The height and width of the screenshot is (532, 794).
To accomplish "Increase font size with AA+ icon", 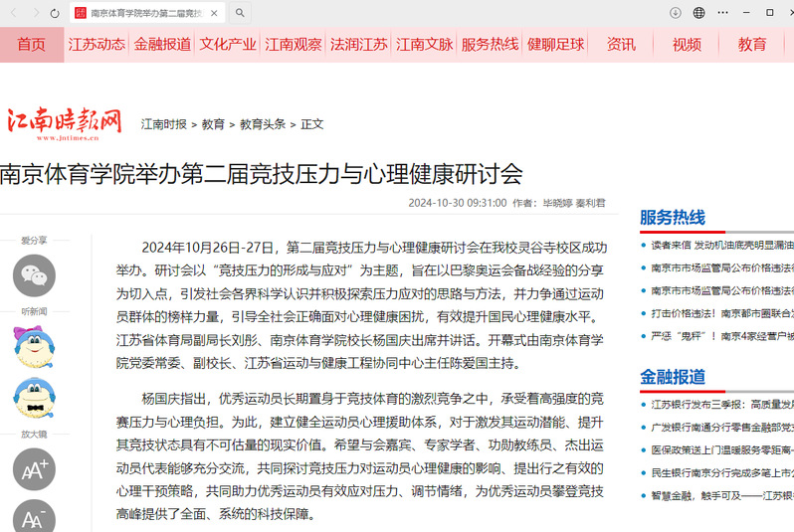I will (34, 469).
